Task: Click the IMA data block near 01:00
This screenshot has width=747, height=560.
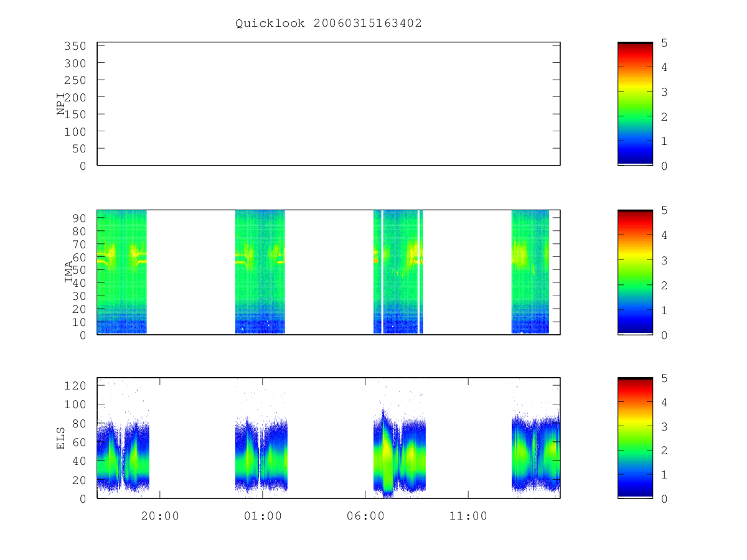Action: coord(260,272)
